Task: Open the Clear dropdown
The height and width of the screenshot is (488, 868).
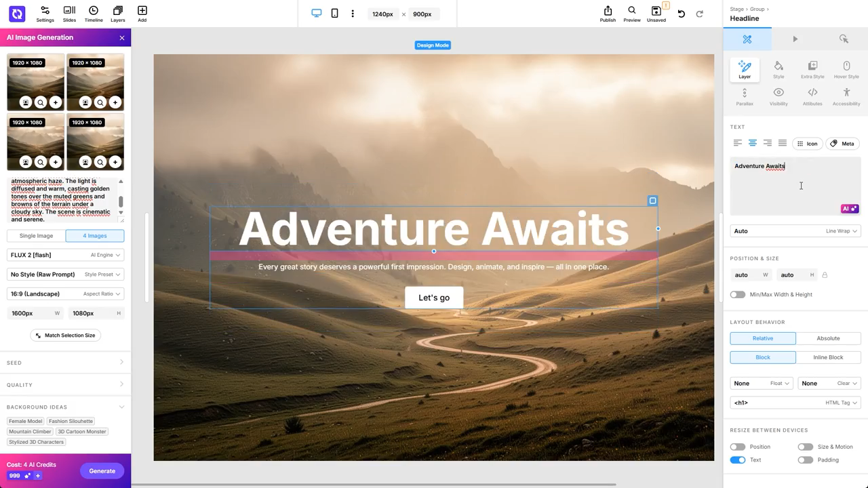Action: click(829, 384)
